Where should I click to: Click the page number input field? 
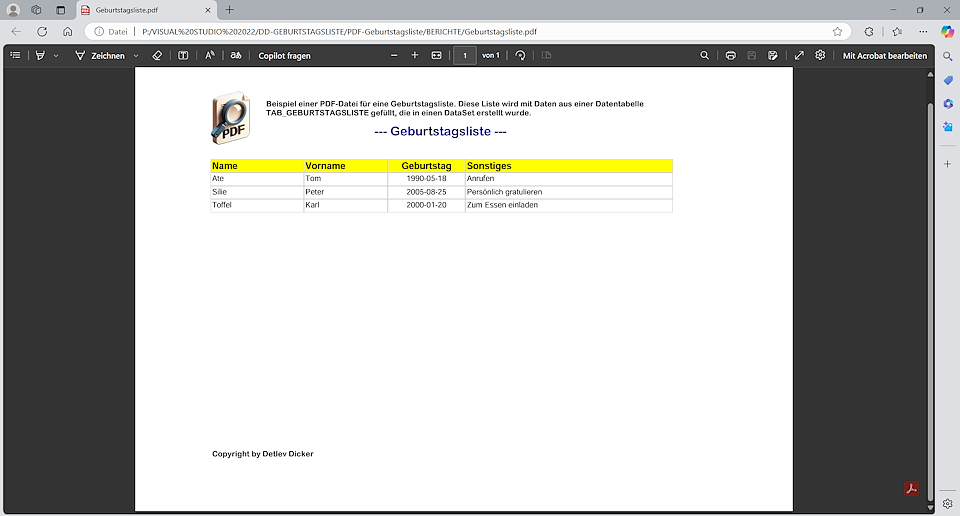click(465, 56)
